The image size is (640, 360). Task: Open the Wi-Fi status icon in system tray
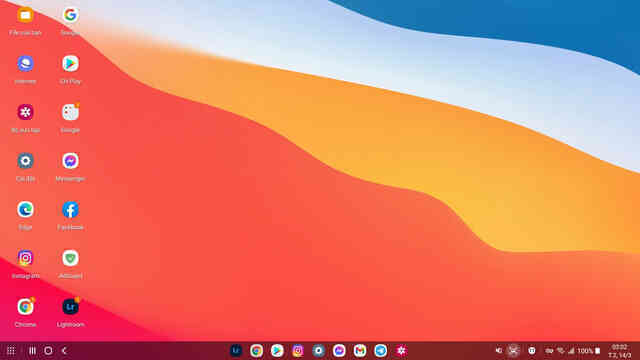560,351
